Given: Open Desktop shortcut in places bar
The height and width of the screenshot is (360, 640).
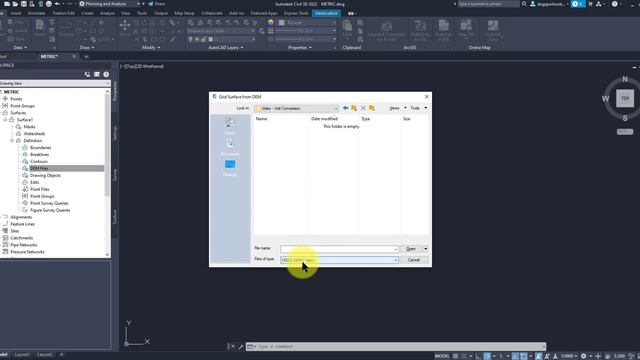Looking at the screenshot, I should click(230, 168).
